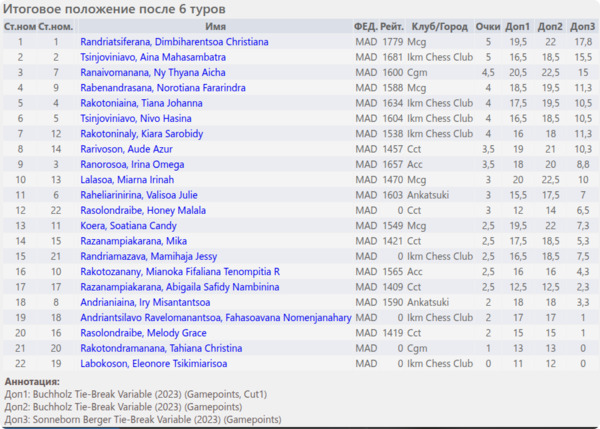Open Ranorosoa, Irina Omega player link
Screen dimensions: 600x429
(x=131, y=163)
